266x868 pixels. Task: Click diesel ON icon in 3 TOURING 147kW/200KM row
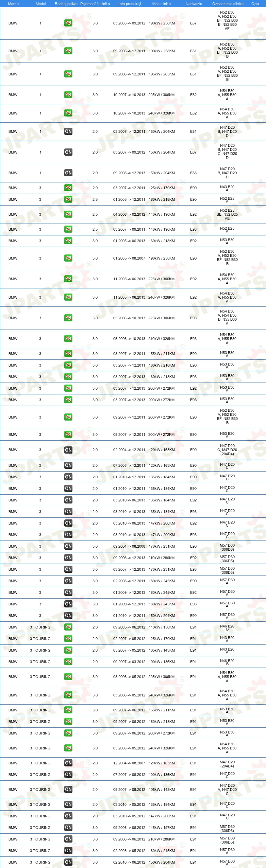[x=68, y=816]
